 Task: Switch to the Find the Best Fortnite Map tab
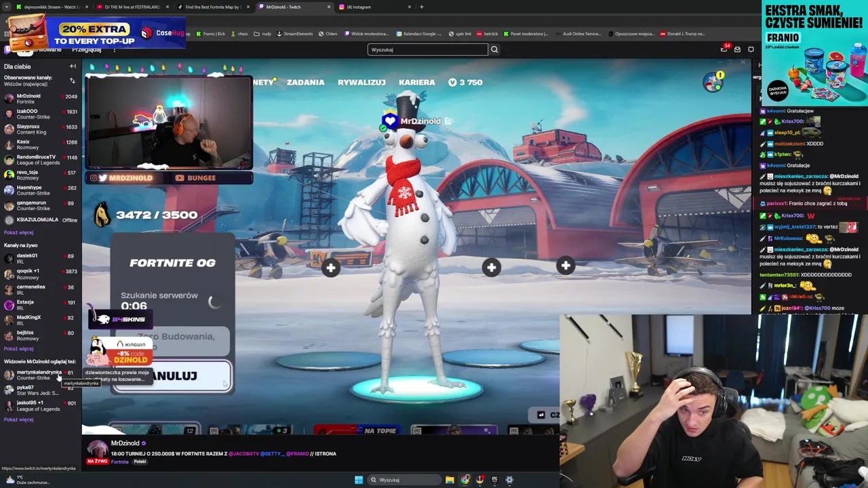213,7
